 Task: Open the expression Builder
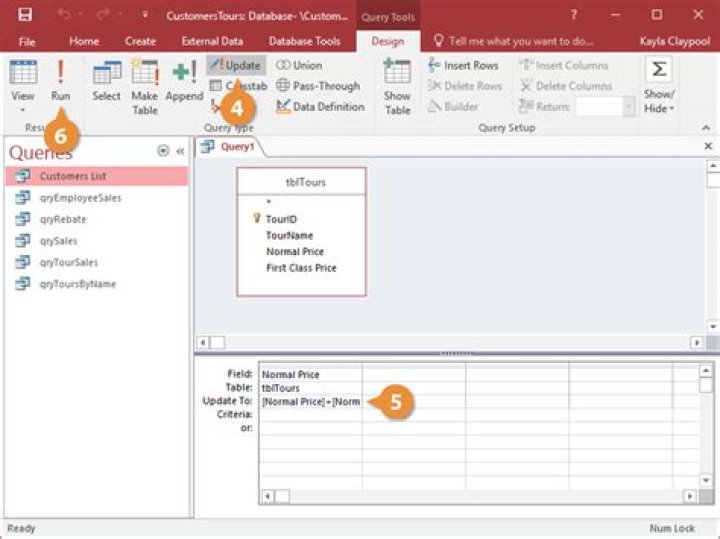[x=453, y=107]
